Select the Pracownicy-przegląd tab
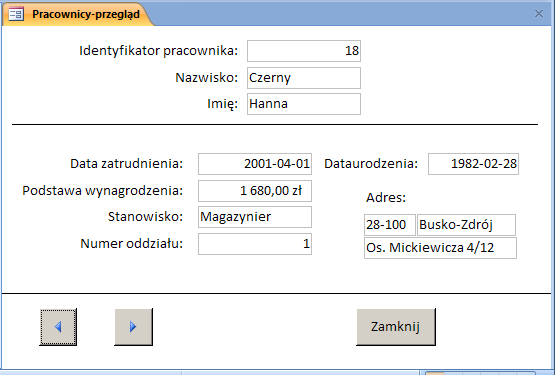555x375 pixels. pyautogui.click(x=78, y=15)
